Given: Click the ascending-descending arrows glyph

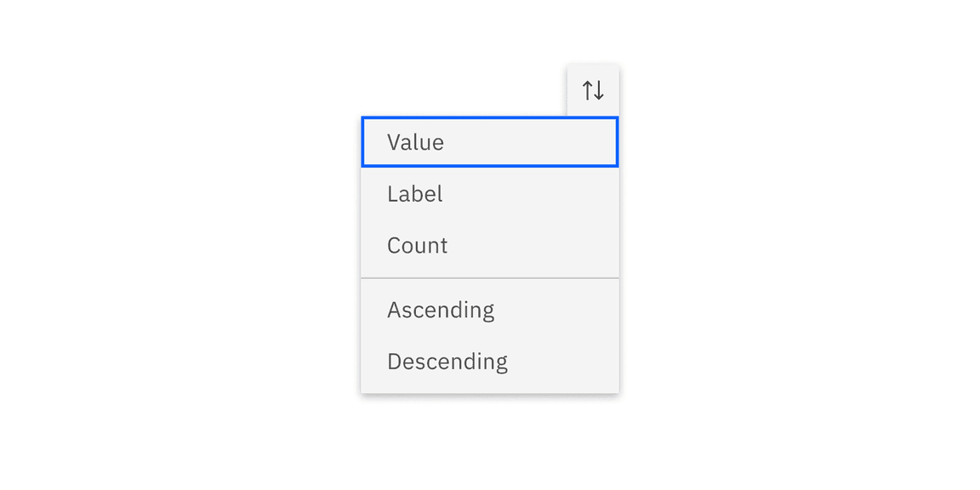Looking at the screenshot, I should point(593,88).
